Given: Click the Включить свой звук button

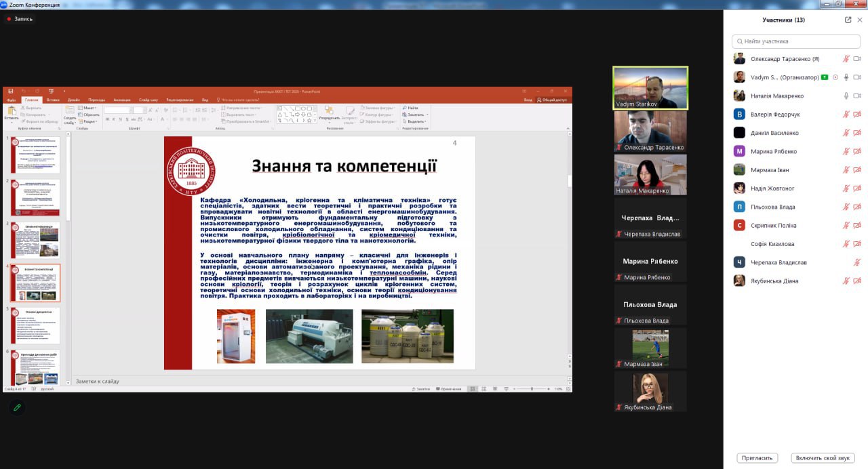Looking at the screenshot, I should pyautogui.click(x=822, y=458).
